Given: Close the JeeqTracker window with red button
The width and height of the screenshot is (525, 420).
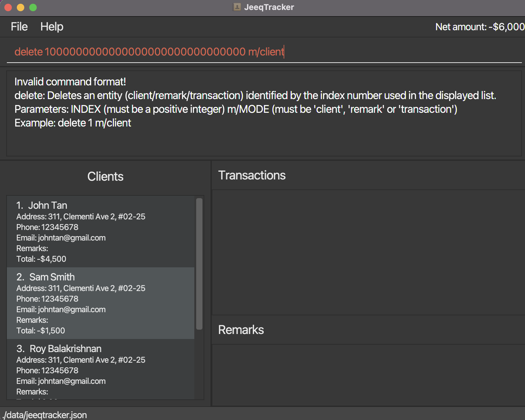Looking at the screenshot, I should [x=8, y=7].
